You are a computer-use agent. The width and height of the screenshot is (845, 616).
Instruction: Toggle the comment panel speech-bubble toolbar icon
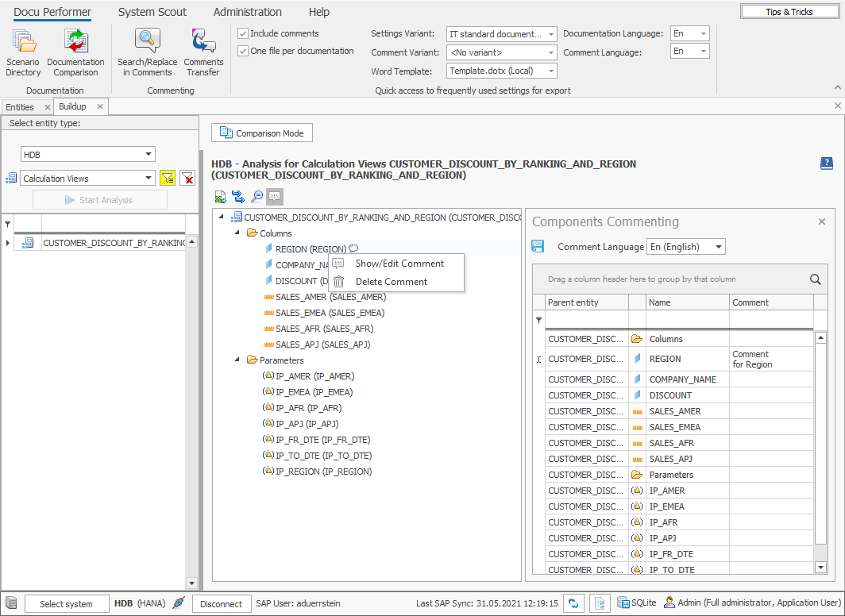point(275,197)
